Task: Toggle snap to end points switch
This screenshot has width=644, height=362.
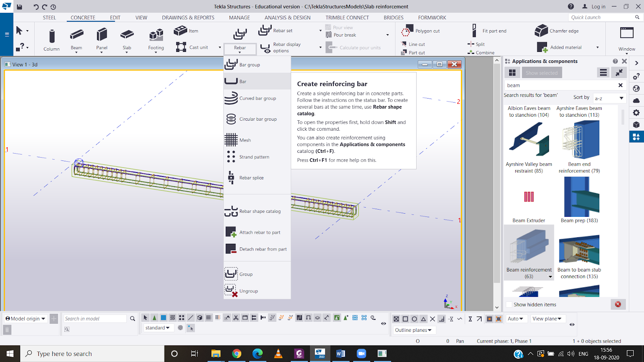Action: (x=405, y=319)
